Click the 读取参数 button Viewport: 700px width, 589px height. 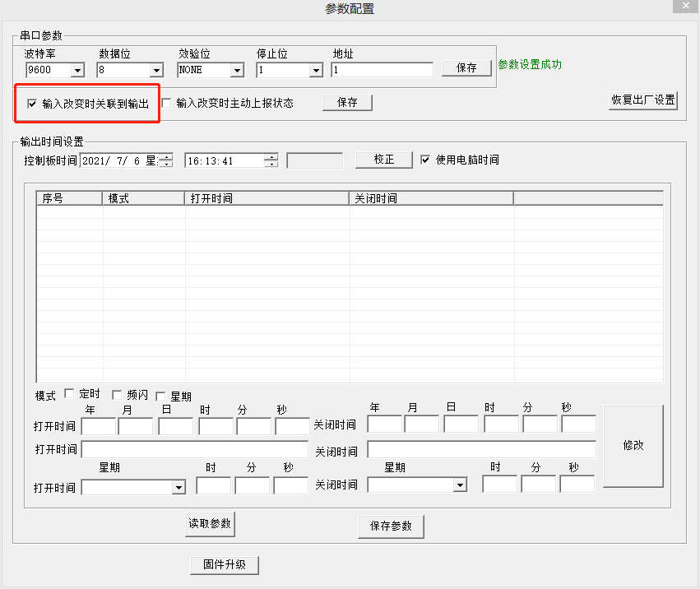210,524
